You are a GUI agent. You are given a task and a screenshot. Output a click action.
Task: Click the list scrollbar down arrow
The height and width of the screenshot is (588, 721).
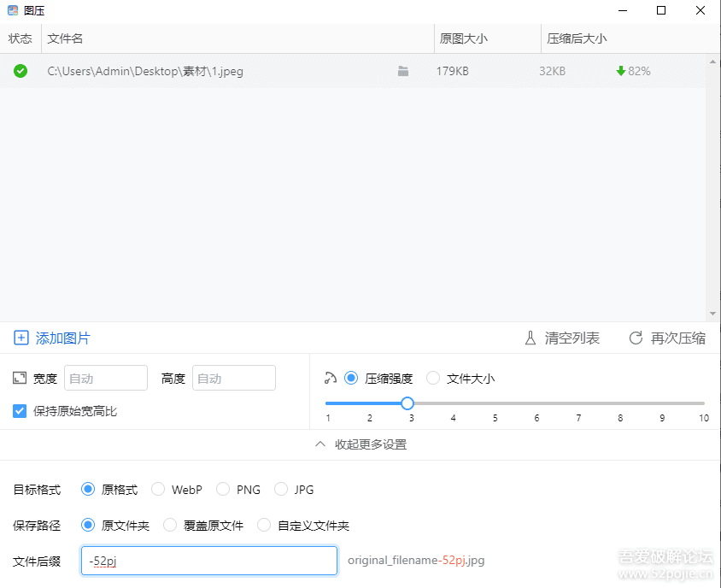713,314
